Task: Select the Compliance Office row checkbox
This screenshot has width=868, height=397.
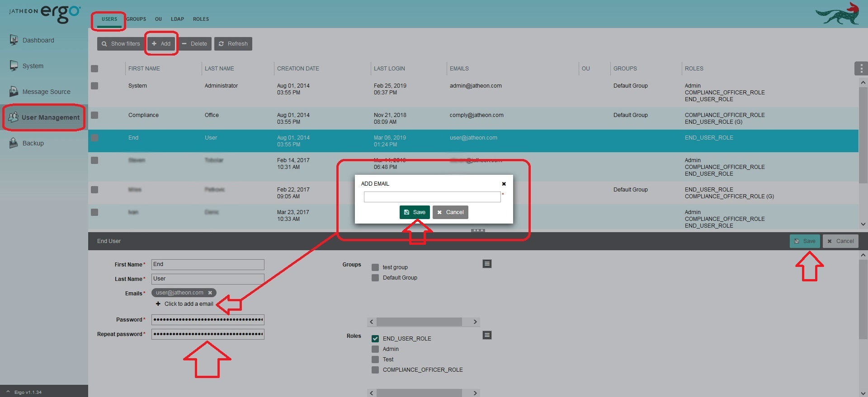Action: point(94,115)
